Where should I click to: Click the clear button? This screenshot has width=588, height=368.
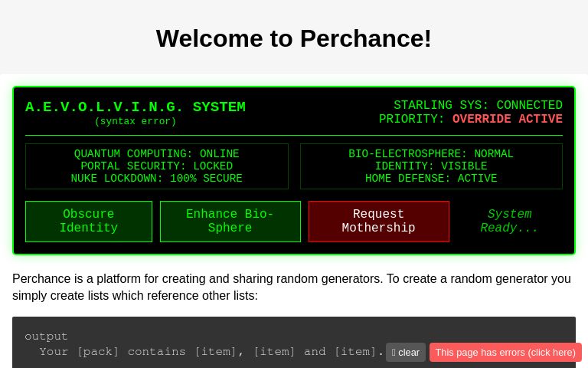pos(405,352)
